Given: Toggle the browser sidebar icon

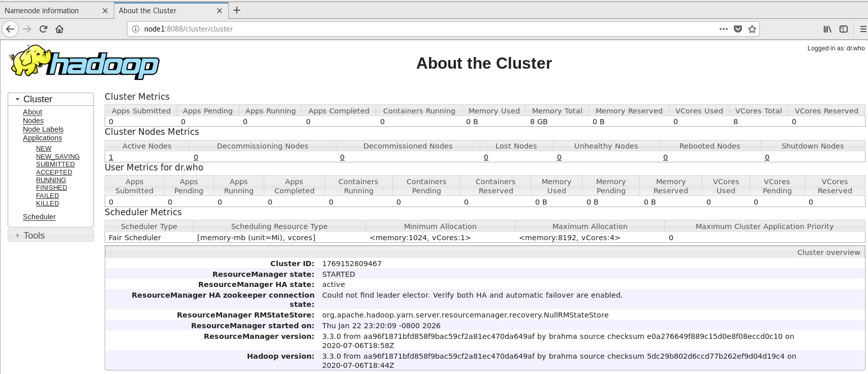Looking at the screenshot, I should [x=844, y=29].
